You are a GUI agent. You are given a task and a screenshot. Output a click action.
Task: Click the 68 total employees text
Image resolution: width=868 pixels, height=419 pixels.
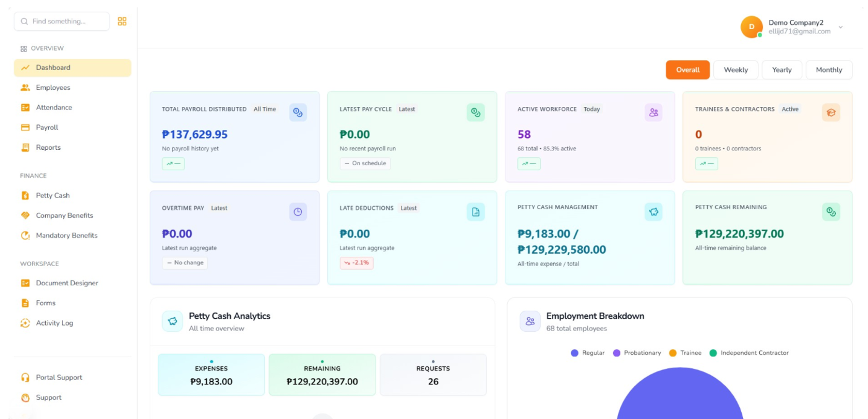pyautogui.click(x=577, y=329)
